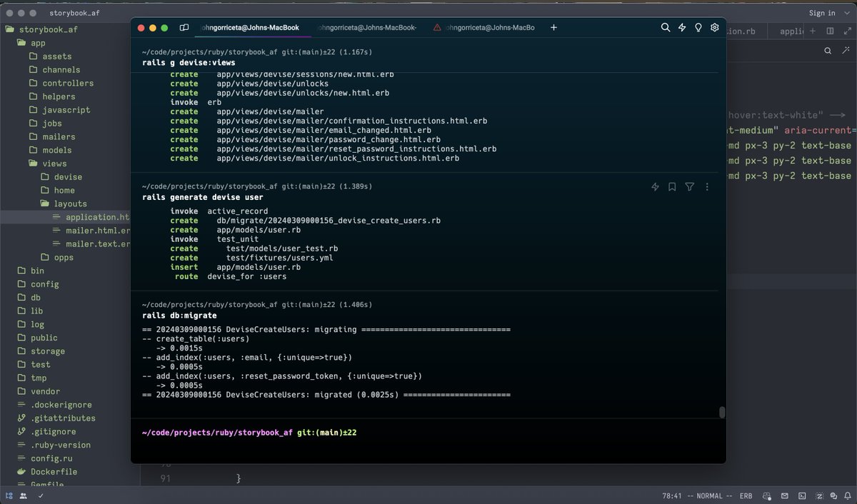Click the terminal scrollbar thumb

722,412
